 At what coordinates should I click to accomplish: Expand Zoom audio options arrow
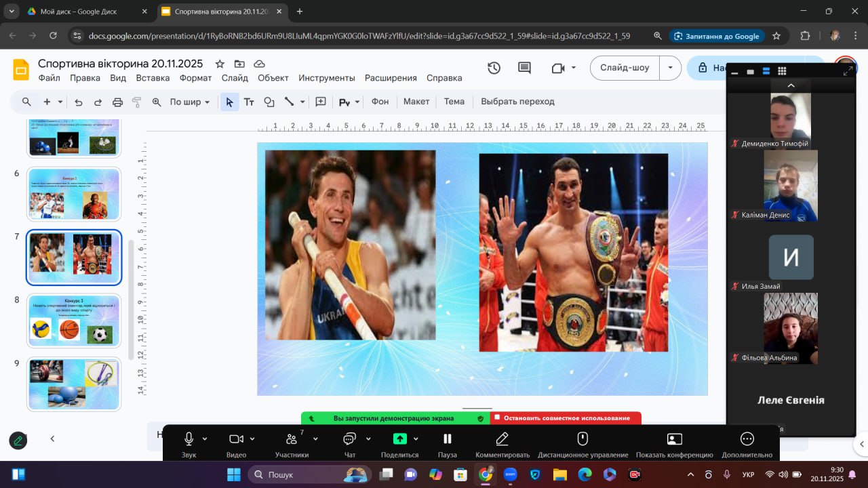(205, 439)
